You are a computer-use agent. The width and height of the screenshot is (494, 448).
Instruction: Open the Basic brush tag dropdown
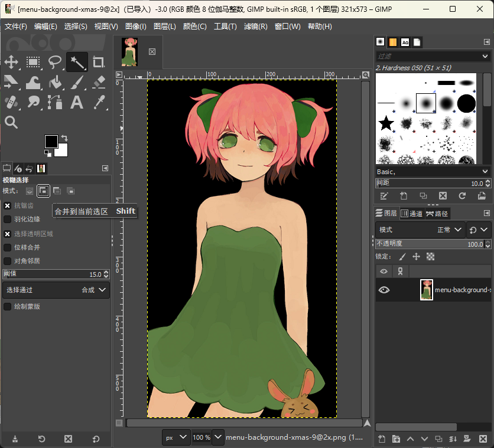(x=485, y=171)
